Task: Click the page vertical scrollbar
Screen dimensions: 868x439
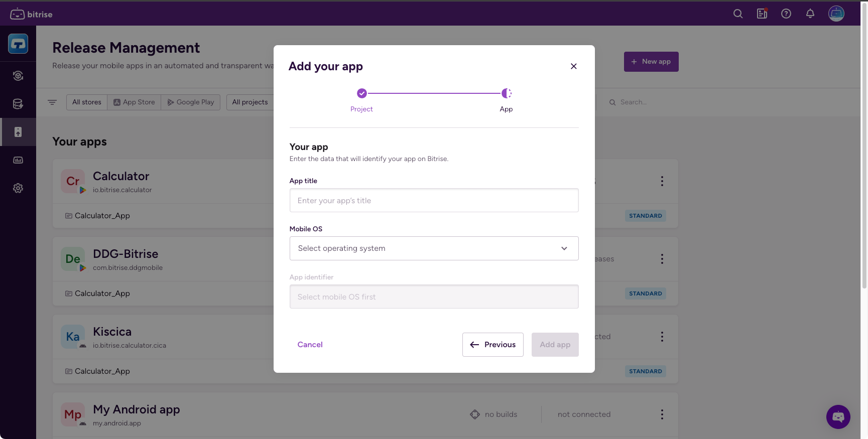Action: point(864,145)
